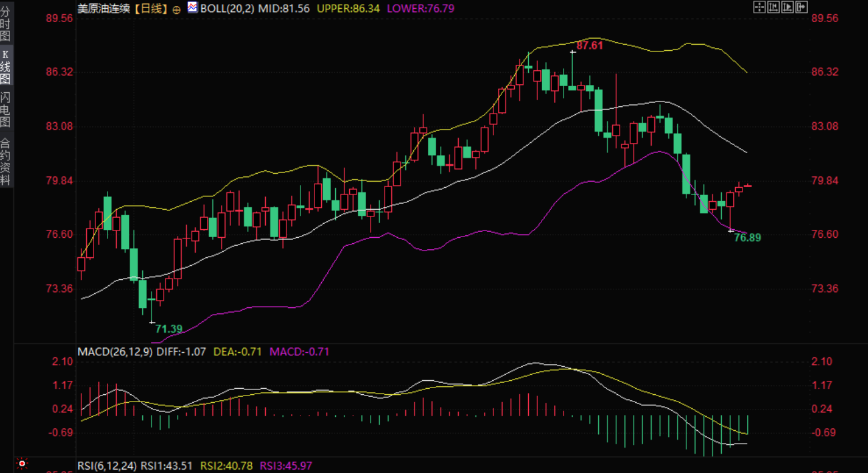Click the left axis 86.32 price label
The width and height of the screenshot is (868, 473).
(59, 72)
